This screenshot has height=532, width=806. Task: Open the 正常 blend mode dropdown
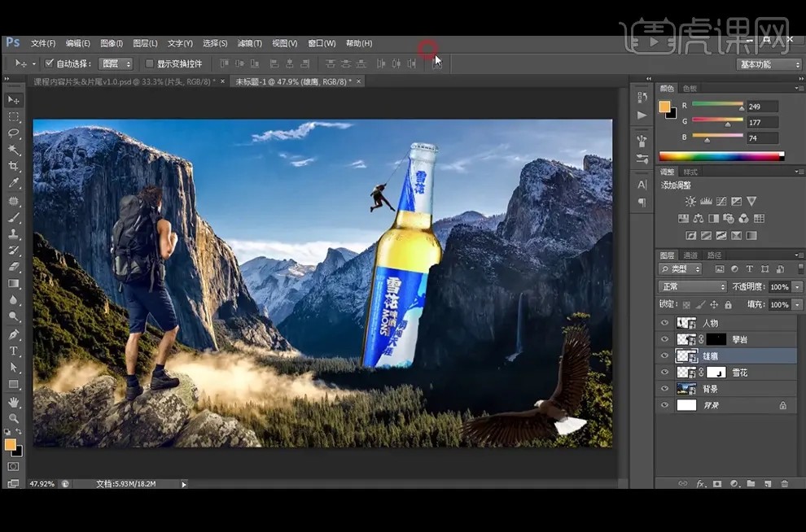coord(692,286)
